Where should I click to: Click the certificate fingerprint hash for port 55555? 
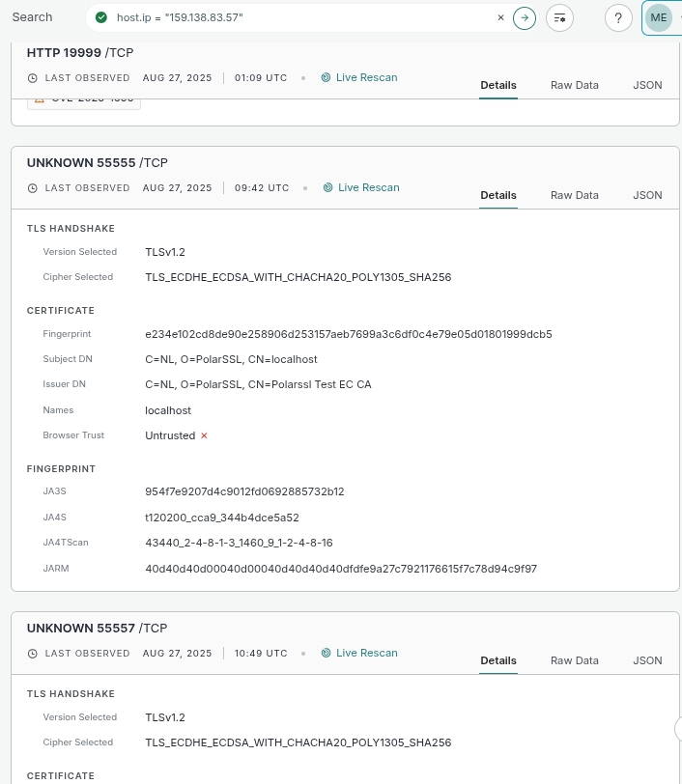(x=348, y=334)
